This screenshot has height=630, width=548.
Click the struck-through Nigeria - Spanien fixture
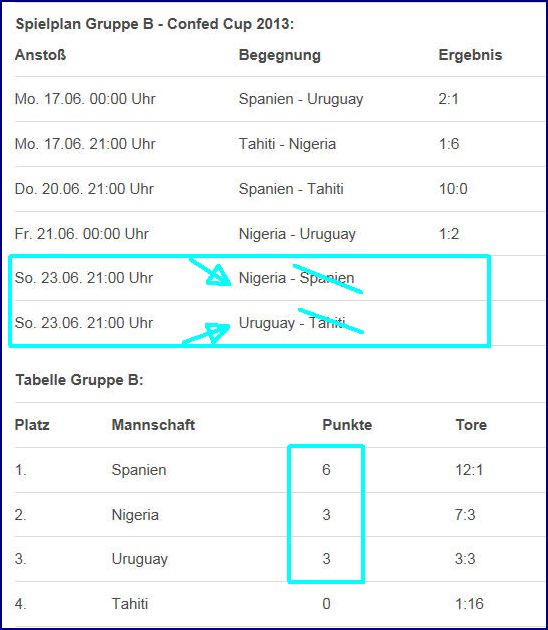(296, 278)
